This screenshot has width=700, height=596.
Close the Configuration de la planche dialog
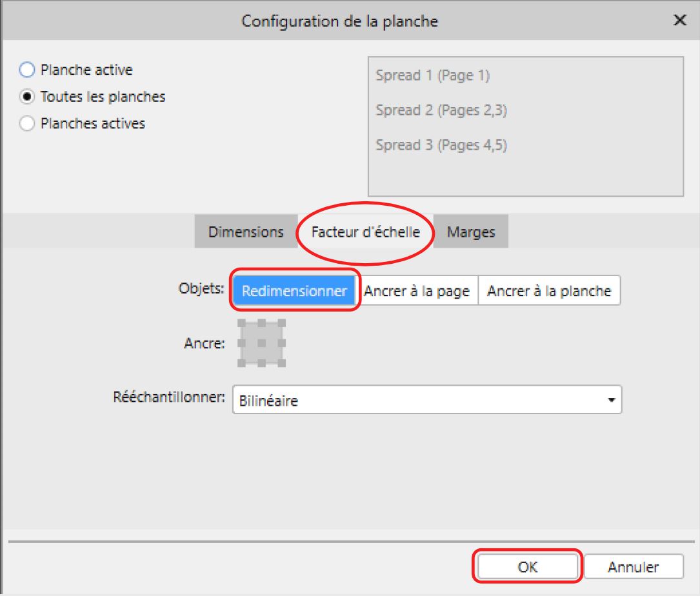(x=679, y=20)
